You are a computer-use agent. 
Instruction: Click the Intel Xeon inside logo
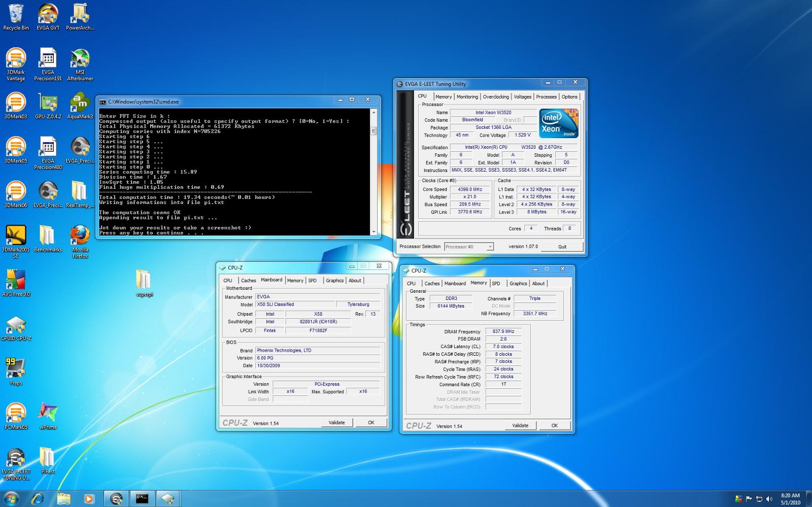558,123
